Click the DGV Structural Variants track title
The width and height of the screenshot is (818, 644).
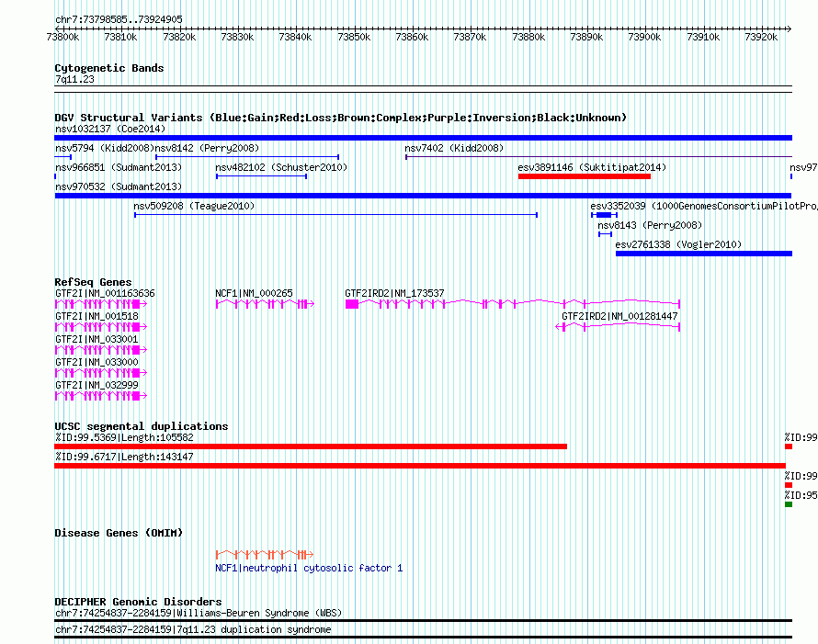(x=340, y=118)
